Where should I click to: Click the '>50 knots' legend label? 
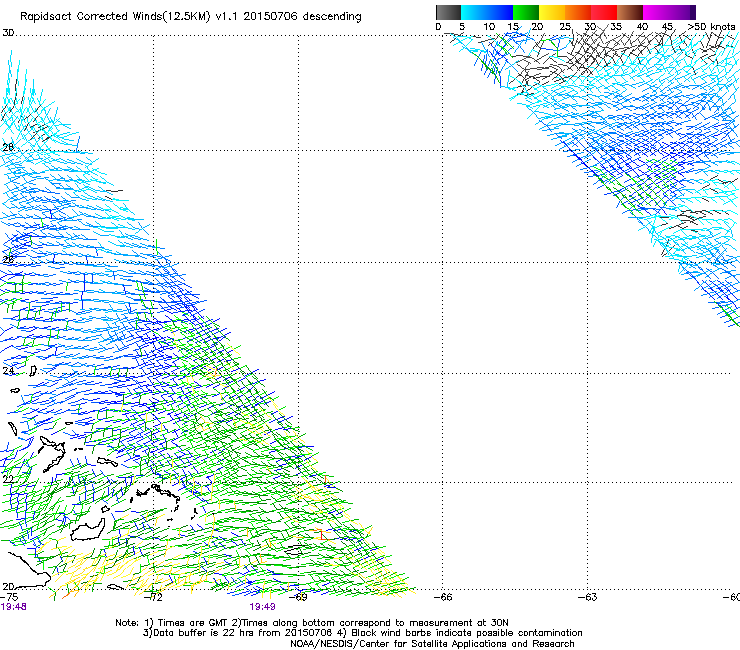tap(711, 26)
